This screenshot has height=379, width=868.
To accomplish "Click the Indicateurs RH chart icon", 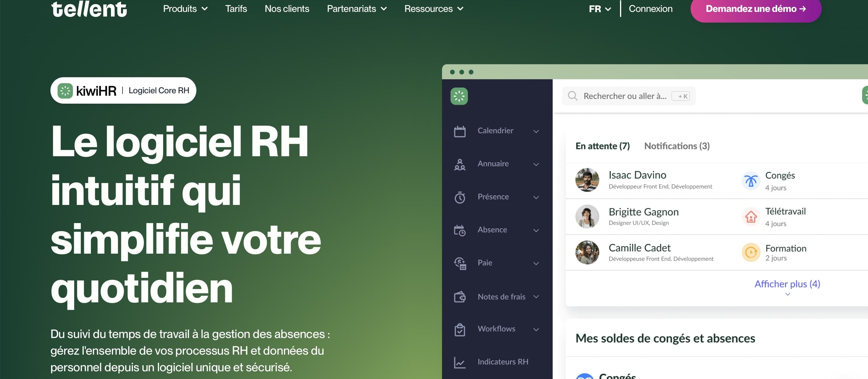I will pos(460,362).
